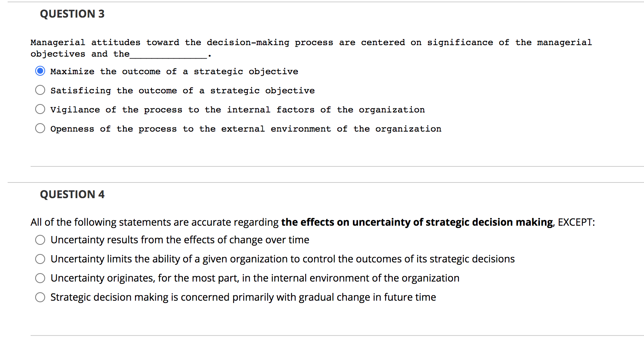Click the QUESTION 4 heading
This screenshot has width=644, height=342.
coord(72,194)
